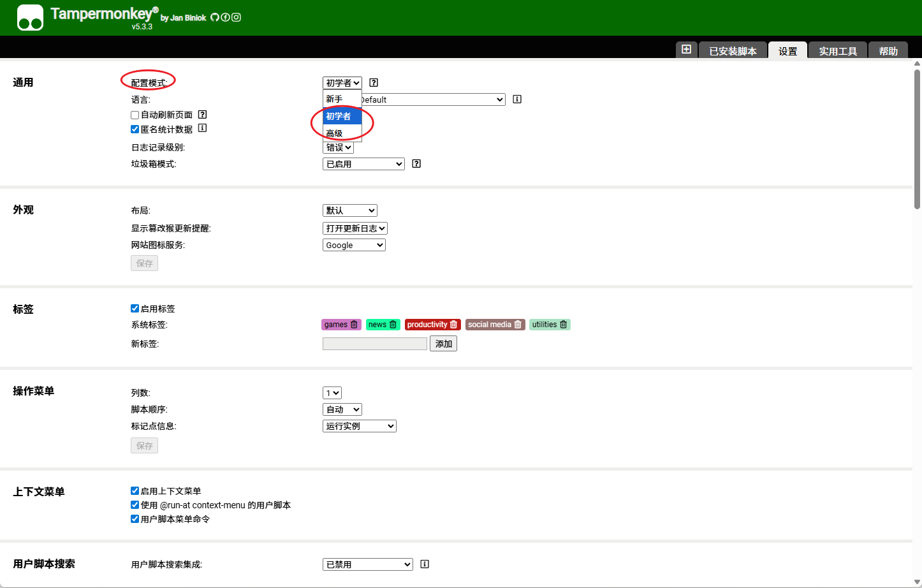Toggle 启用标签 checkbox

pos(135,308)
